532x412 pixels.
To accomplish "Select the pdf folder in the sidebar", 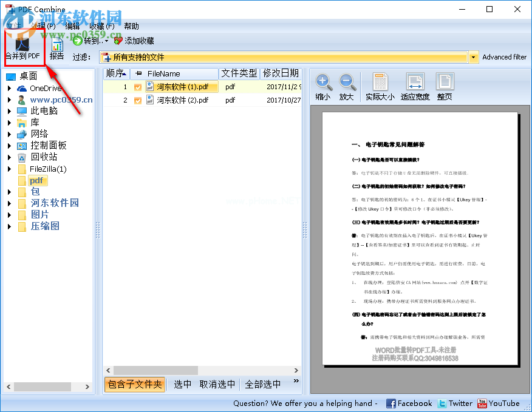I will coord(36,180).
